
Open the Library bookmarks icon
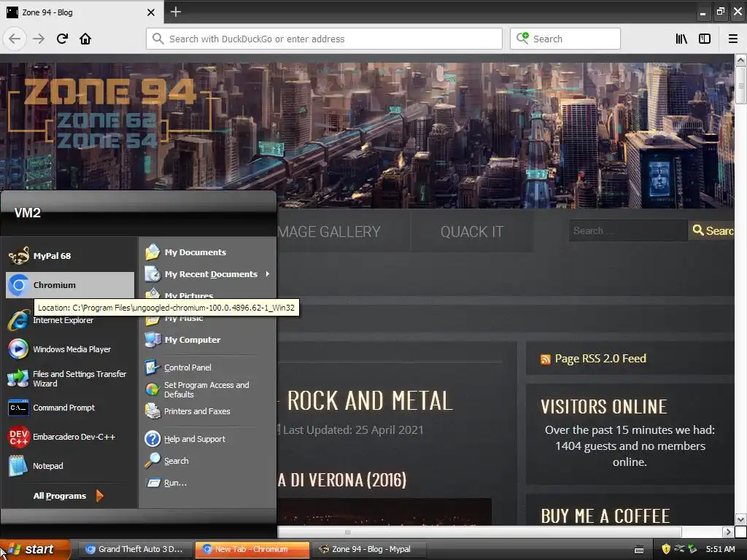pyautogui.click(x=681, y=39)
